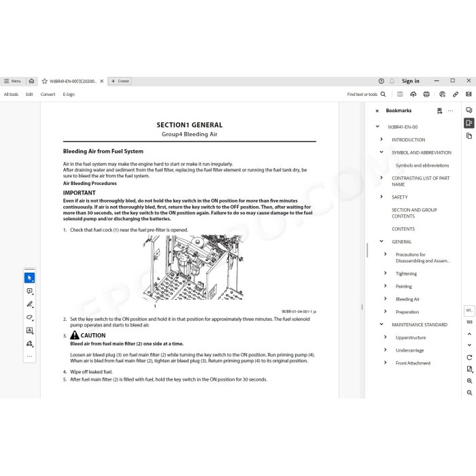Open the All tools menu
This screenshot has height=476, width=476.
(x=11, y=95)
